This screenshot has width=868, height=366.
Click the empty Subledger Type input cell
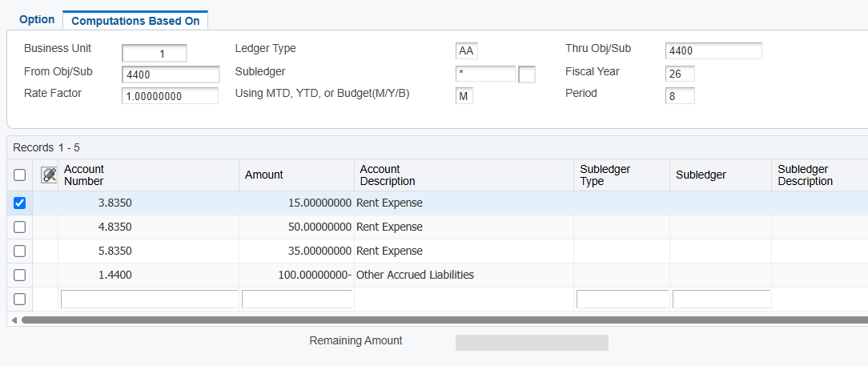(623, 299)
